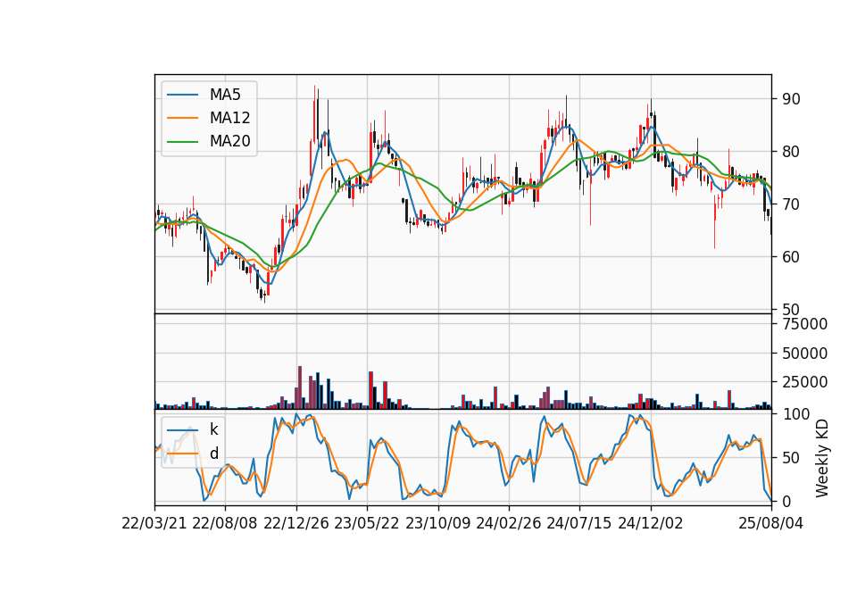Viewport: 857px width, 616px height.
Task: Click the 23/10/09 date tick label
Action: click(x=437, y=524)
